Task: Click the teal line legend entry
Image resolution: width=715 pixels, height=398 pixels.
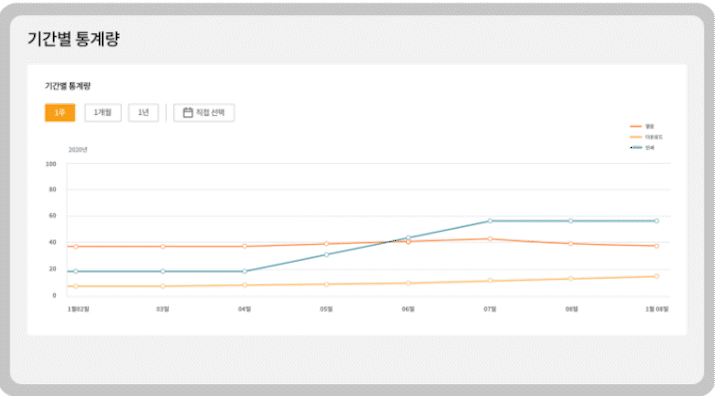Action: point(642,148)
